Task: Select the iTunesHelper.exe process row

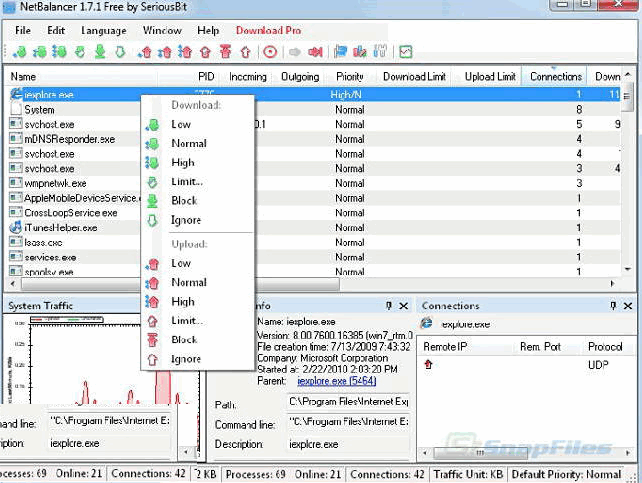Action: click(x=314, y=228)
